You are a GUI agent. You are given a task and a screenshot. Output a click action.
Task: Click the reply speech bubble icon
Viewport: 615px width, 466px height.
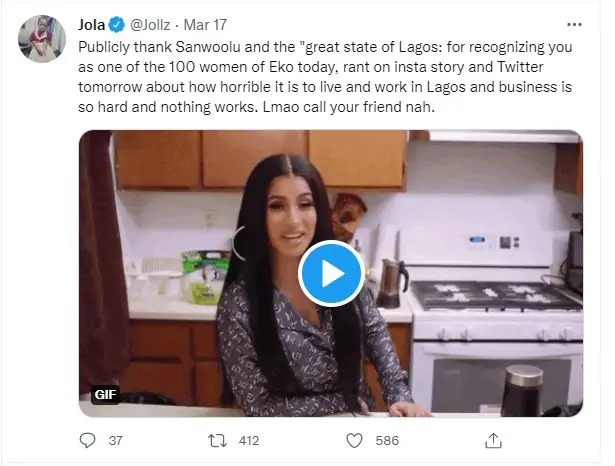[x=88, y=439]
